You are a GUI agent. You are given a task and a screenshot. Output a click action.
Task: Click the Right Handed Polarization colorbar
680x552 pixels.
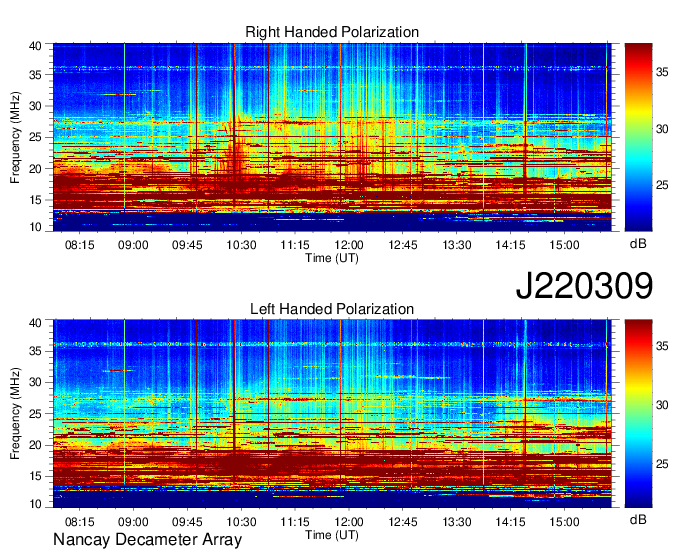click(x=638, y=137)
